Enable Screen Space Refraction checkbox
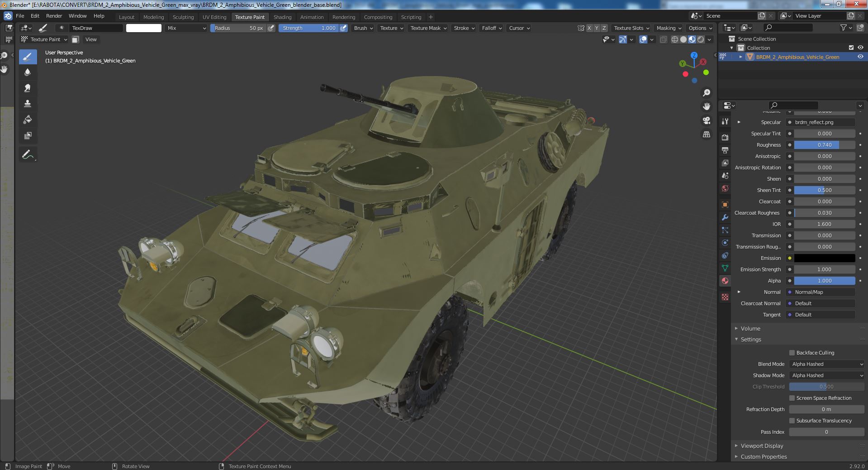The width and height of the screenshot is (868, 470). [792, 398]
